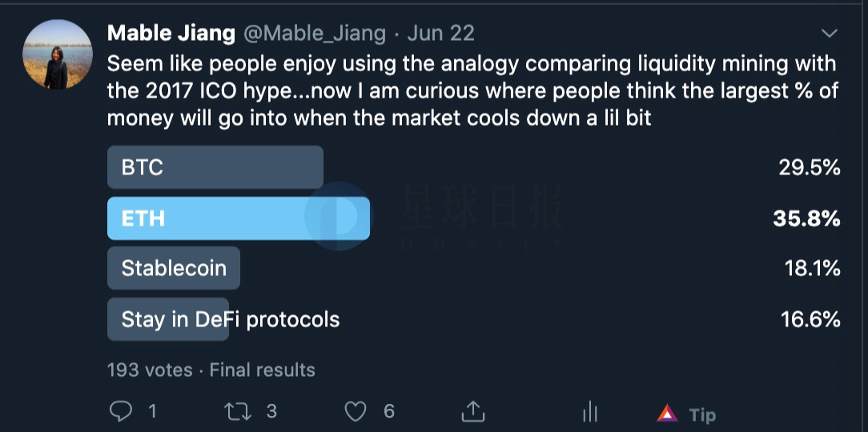Retweet using the arrows icon
868x432 pixels.
(x=238, y=411)
